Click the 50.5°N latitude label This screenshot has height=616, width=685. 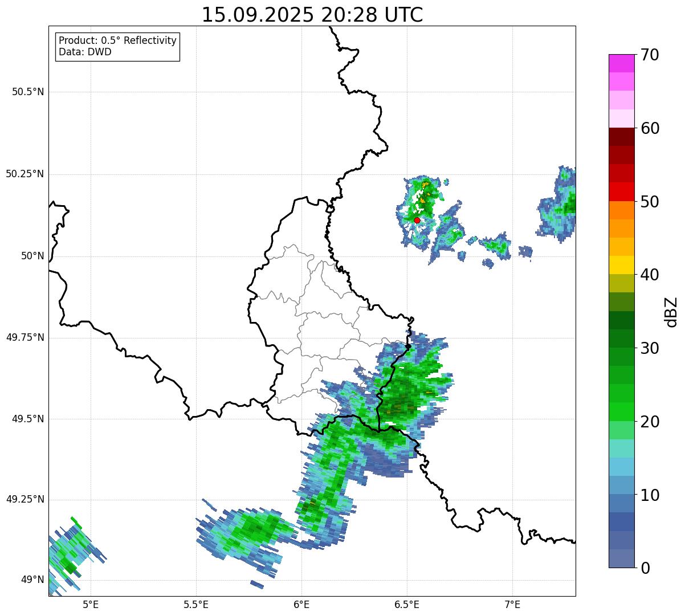tap(27, 92)
